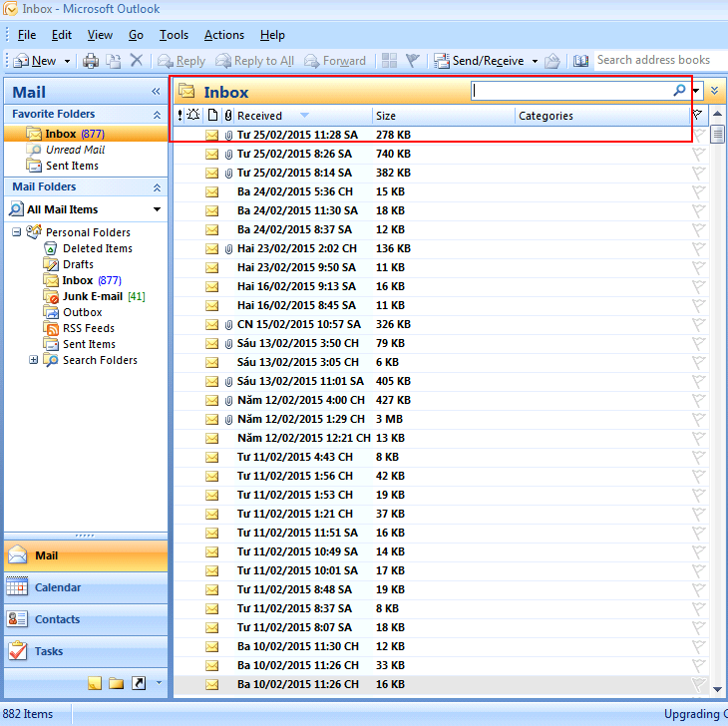Flag the message received 13/02/2015 3:05 CH

point(698,362)
